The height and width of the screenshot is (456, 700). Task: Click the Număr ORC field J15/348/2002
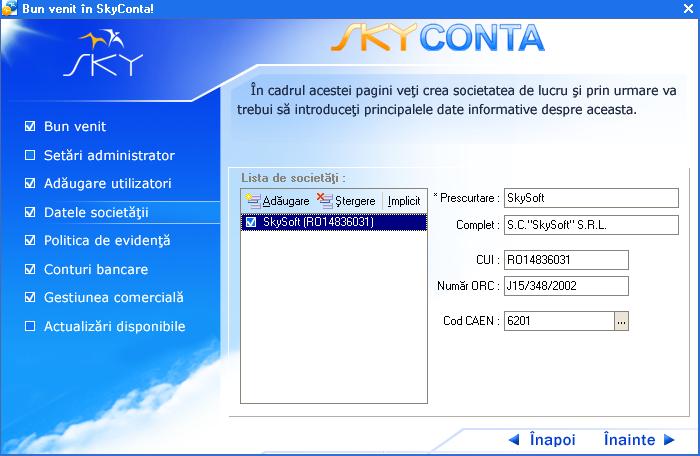(566, 286)
